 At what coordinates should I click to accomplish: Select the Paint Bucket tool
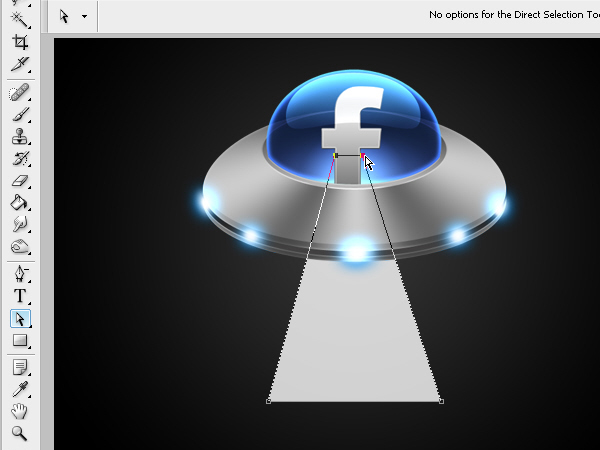coord(20,202)
